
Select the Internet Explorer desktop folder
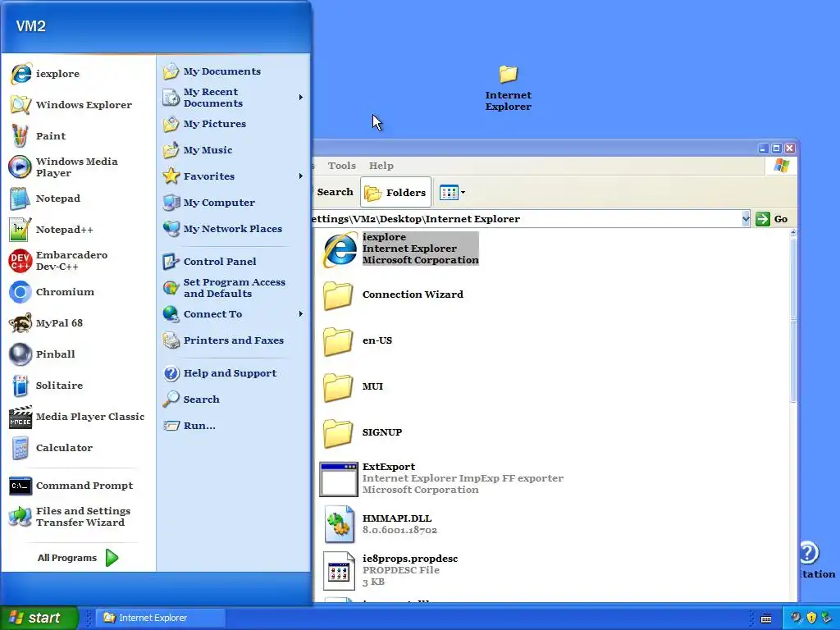click(x=508, y=88)
